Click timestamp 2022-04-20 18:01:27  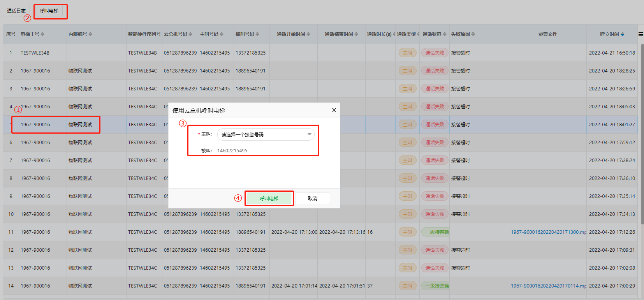point(612,125)
